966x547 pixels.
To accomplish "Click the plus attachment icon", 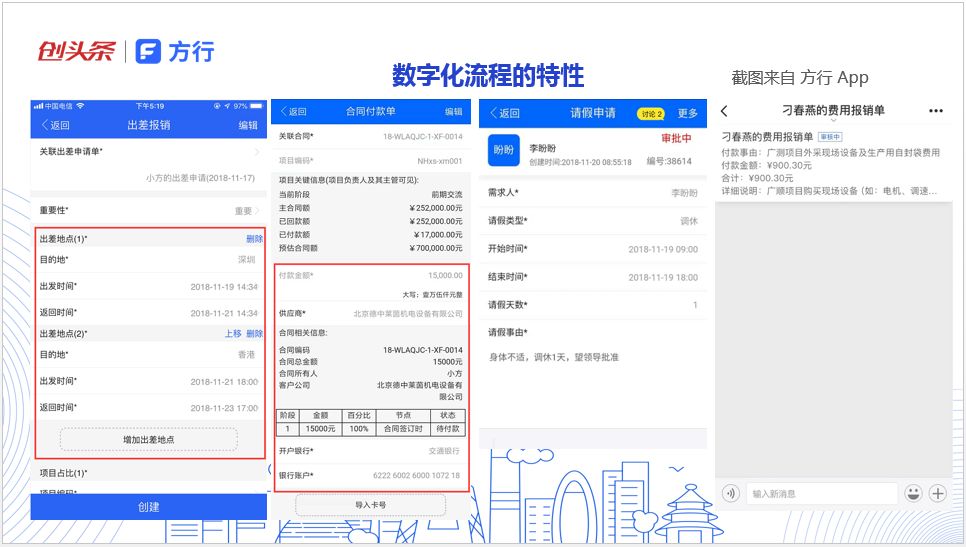I will coord(938,493).
